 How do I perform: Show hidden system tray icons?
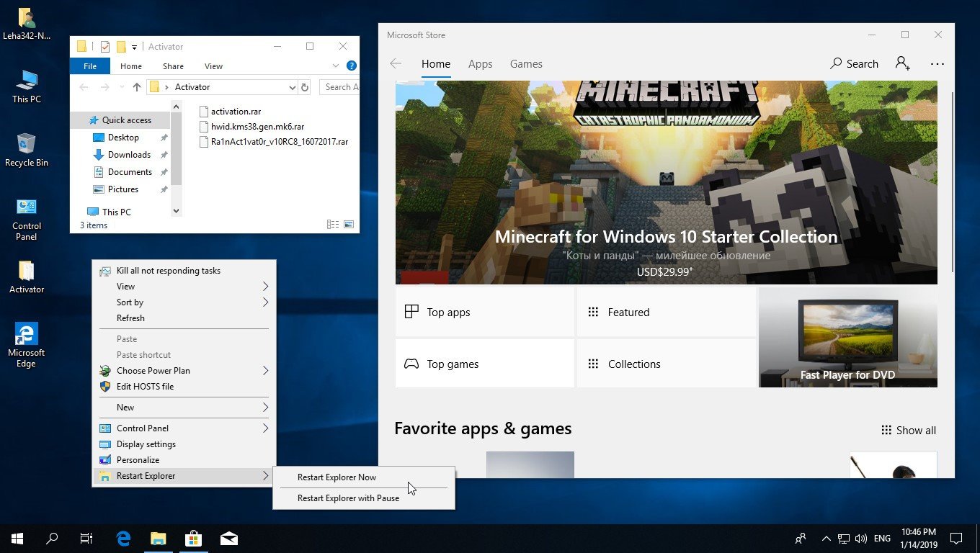(x=826, y=538)
